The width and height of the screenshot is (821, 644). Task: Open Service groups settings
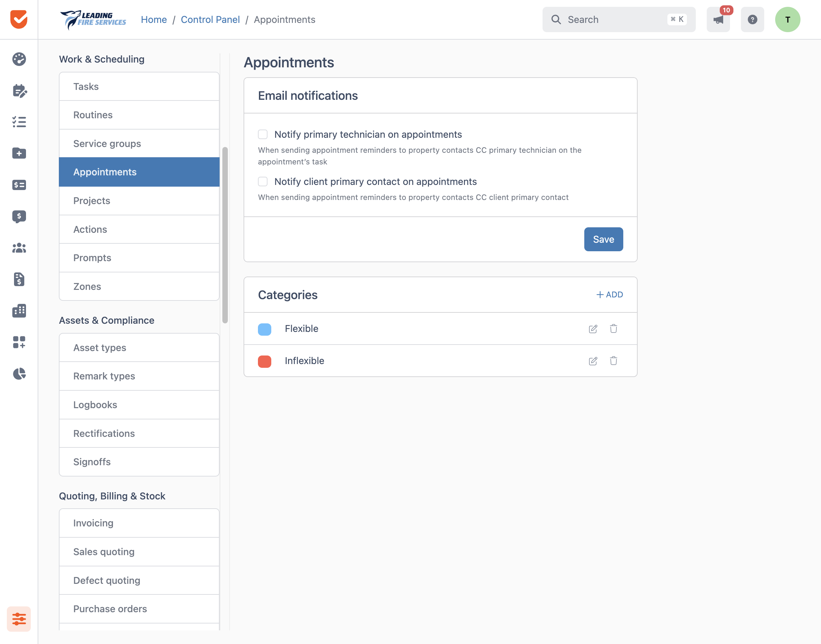[x=139, y=143]
